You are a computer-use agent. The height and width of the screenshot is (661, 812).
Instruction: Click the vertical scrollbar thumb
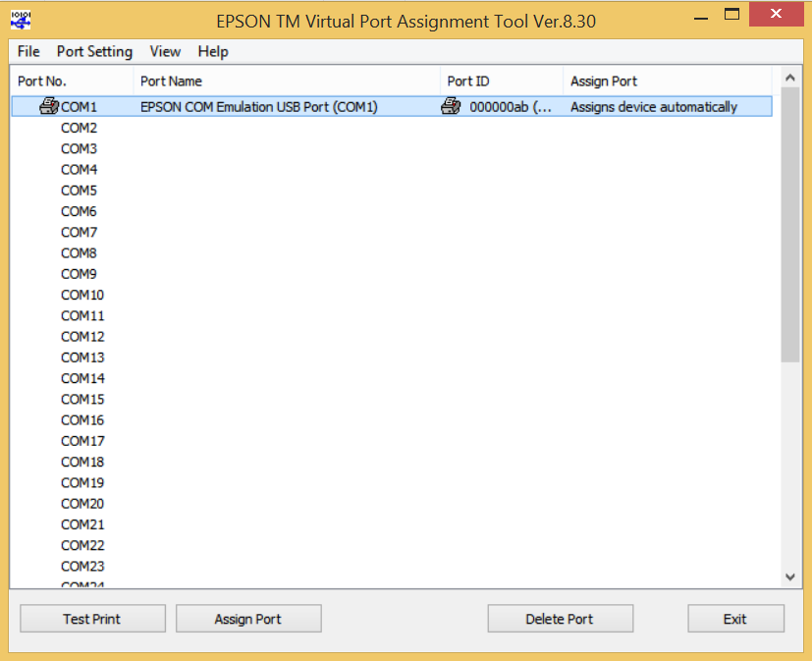pos(790,225)
